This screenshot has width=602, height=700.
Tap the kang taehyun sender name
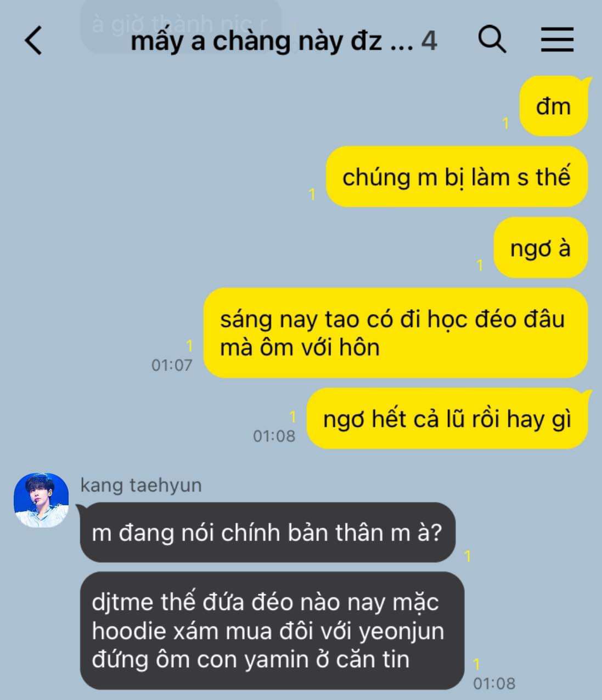coord(141,486)
